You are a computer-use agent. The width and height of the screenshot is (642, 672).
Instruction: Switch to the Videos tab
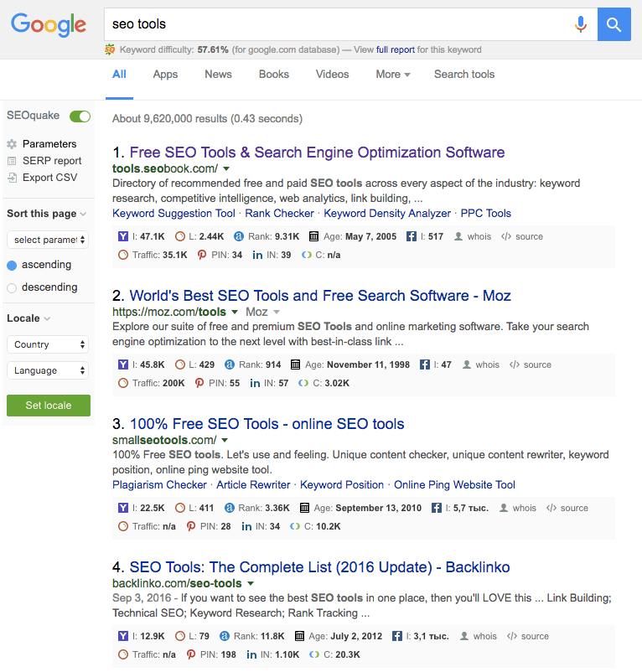pyautogui.click(x=332, y=74)
